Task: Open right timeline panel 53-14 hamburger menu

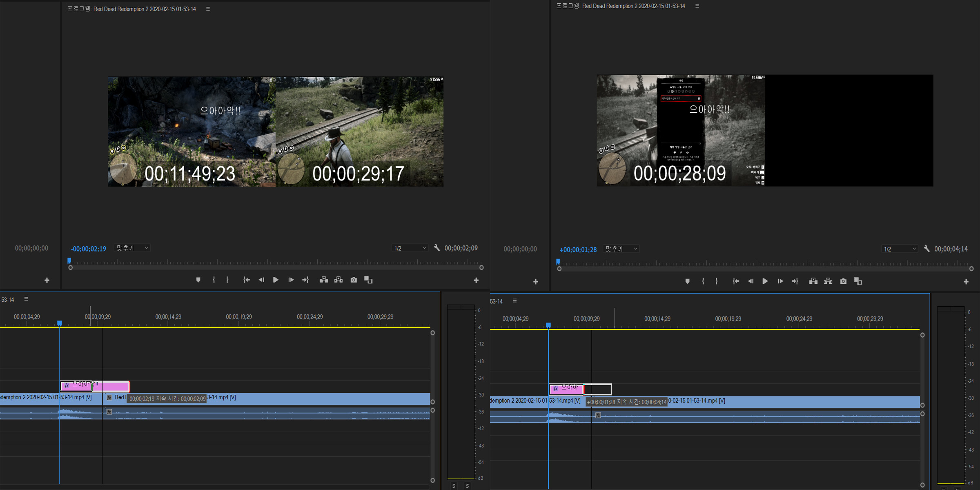Action: tap(515, 301)
